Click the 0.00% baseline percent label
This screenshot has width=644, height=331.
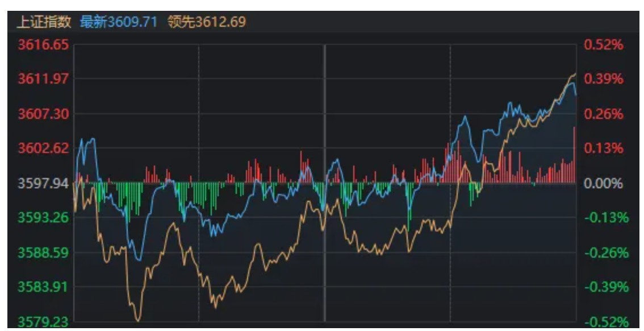(x=604, y=183)
